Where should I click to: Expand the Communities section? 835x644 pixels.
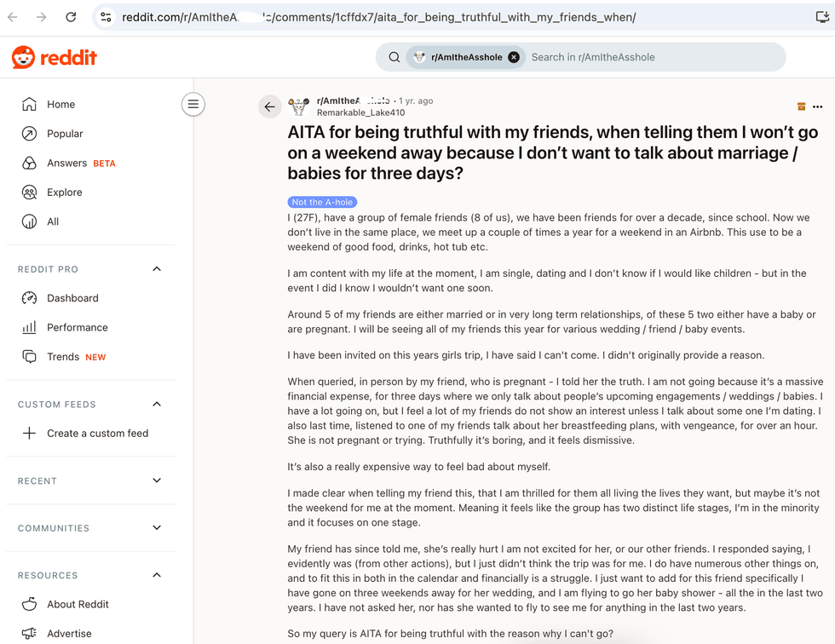point(157,528)
